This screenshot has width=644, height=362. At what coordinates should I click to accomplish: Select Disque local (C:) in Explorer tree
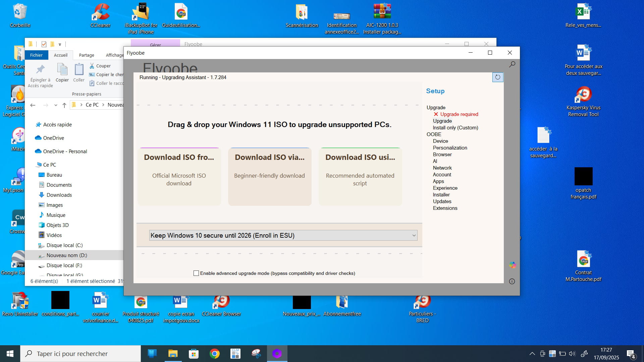point(60,245)
